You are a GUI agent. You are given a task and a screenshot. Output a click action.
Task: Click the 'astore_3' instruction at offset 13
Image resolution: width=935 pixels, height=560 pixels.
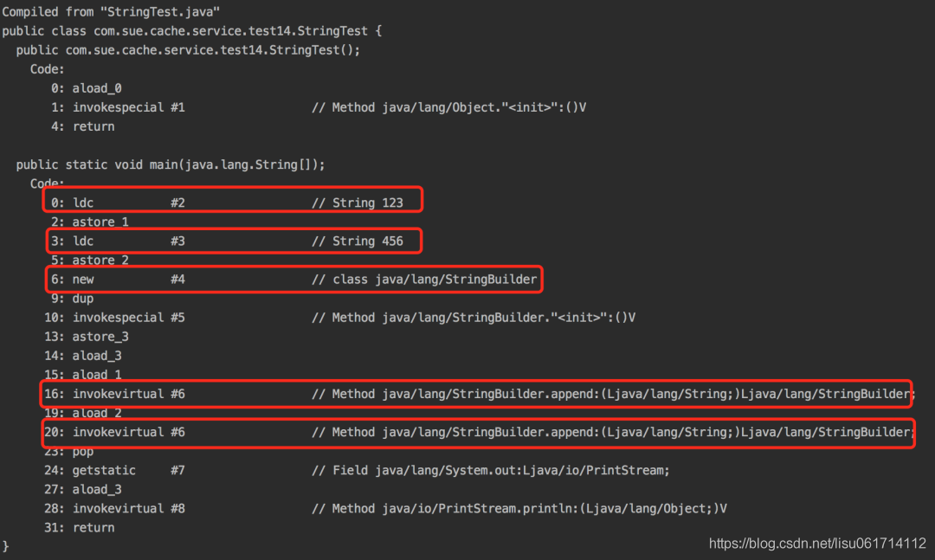point(87,337)
